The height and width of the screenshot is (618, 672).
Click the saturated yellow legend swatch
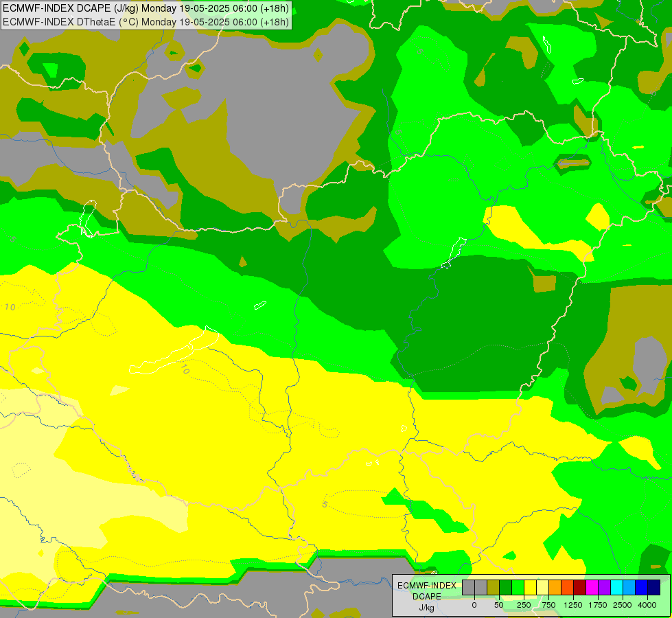530,588
